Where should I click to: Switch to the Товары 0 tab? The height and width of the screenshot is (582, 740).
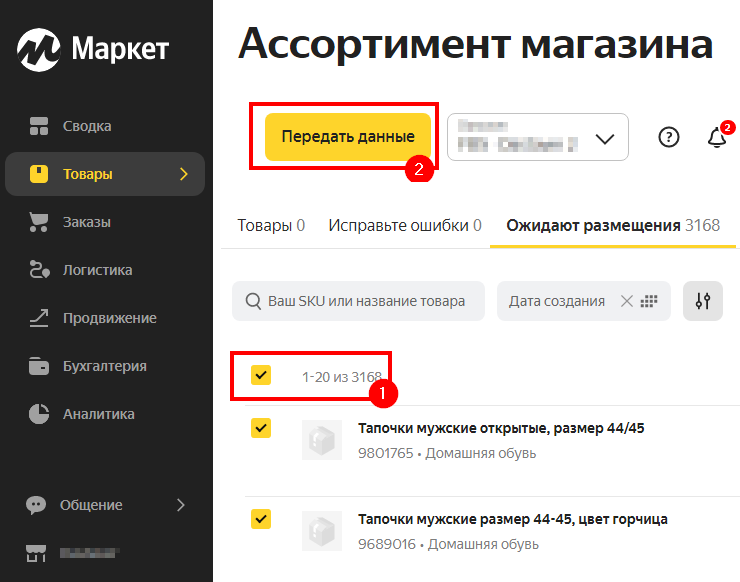(270, 225)
